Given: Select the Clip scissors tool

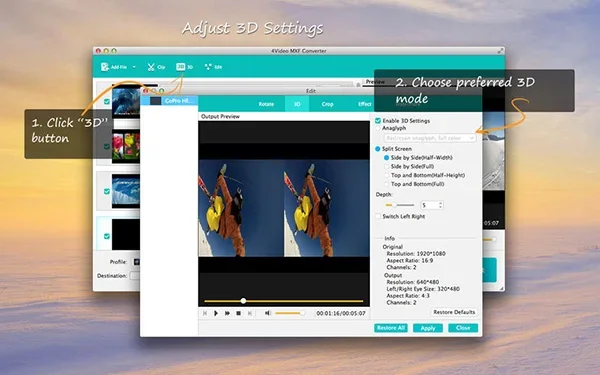Looking at the screenshot, I should pyautogui.click(x=156, y=67).
